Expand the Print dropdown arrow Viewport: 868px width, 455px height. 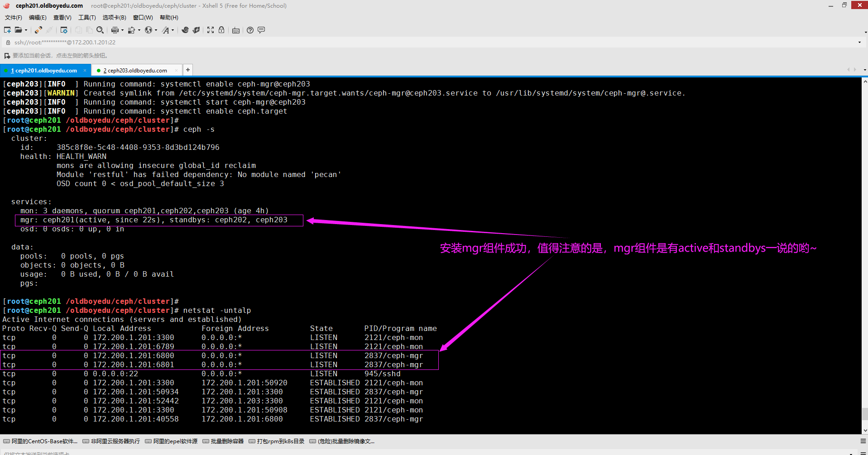pyautogui.click(x=122, y=30)
